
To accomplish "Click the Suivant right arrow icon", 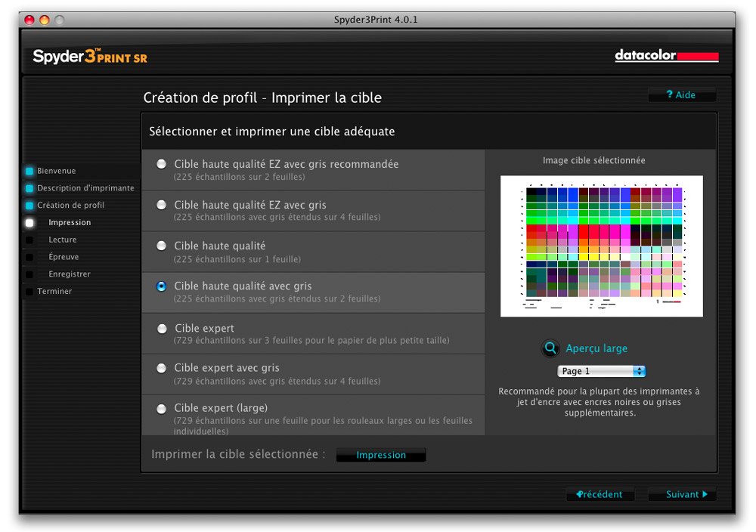I will point(705,494).
